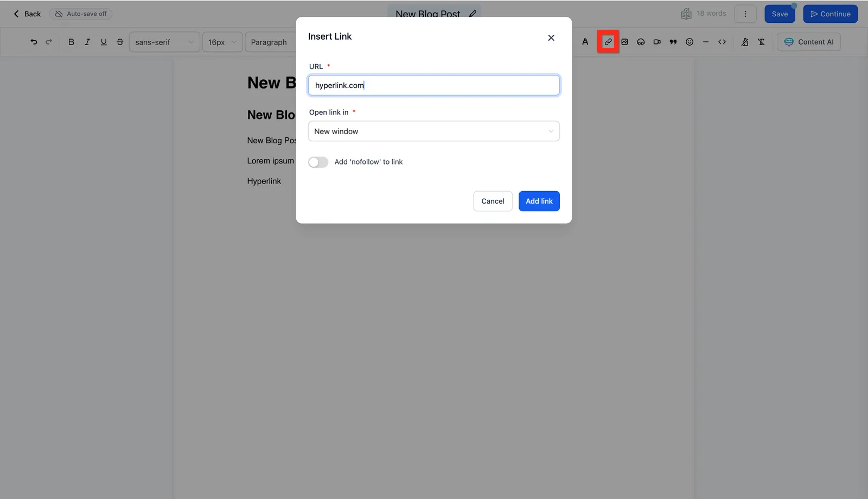Insert audio via the headphones icon
Viewport: 868px width, 499px height.
click(x=641, y=42)
